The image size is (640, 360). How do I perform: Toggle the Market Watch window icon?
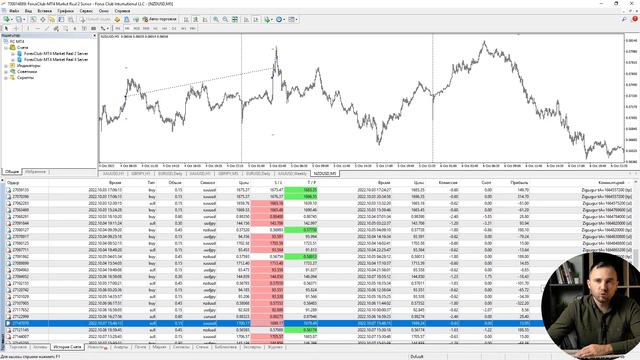click(33, 19)
